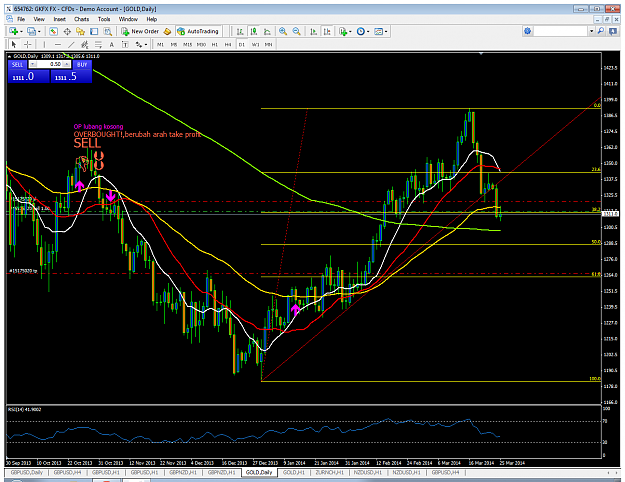Toggle the Terminal panel icon

94,31
